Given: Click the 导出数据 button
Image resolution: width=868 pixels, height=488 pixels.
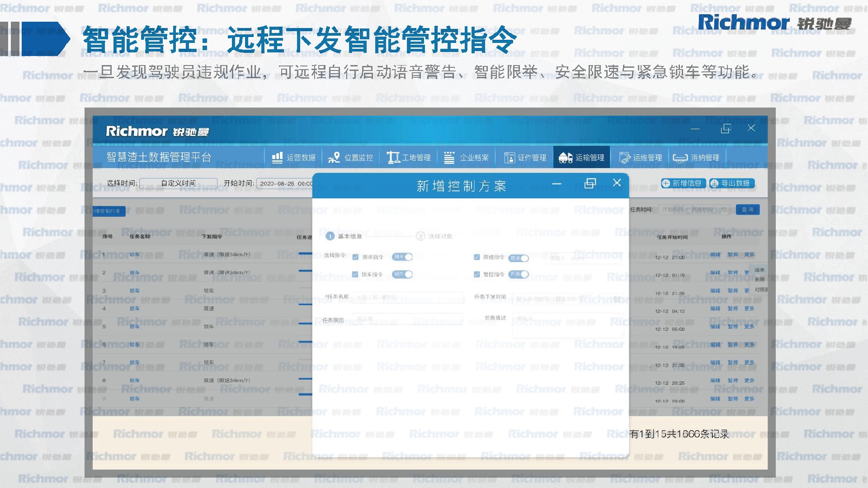Looking at the screenshot, I should click(731, 183).
